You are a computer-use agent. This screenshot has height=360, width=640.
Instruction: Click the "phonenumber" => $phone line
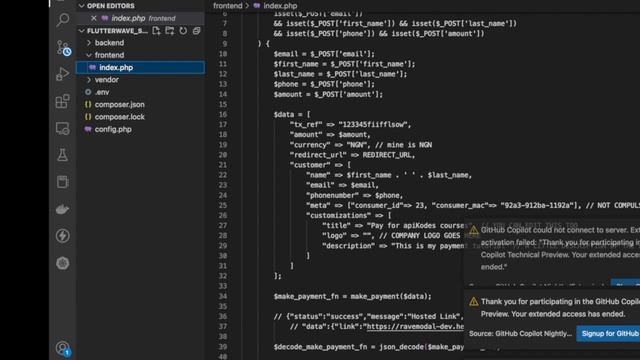coord(354,196)
